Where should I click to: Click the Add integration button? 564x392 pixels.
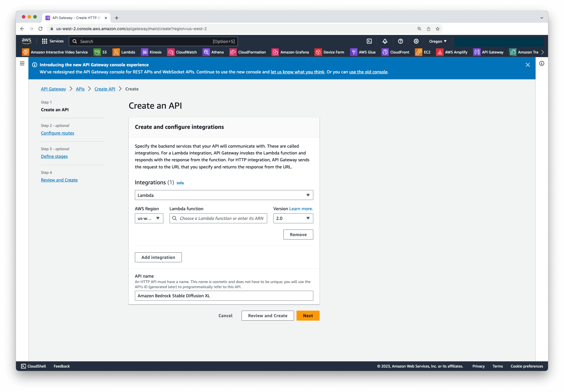[x=158, y=257]
